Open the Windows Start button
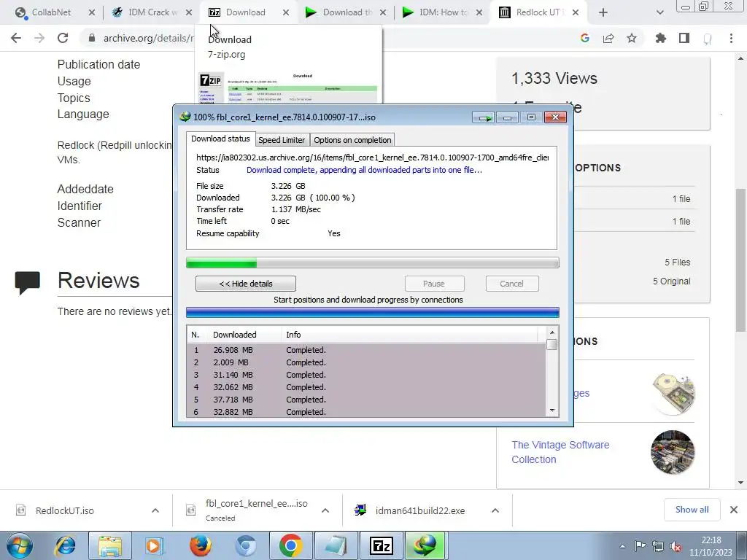 click(x=20, y=545)
